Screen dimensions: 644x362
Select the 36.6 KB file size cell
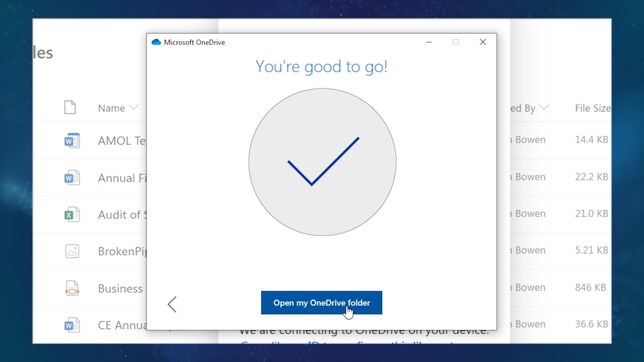click(592, 324)
